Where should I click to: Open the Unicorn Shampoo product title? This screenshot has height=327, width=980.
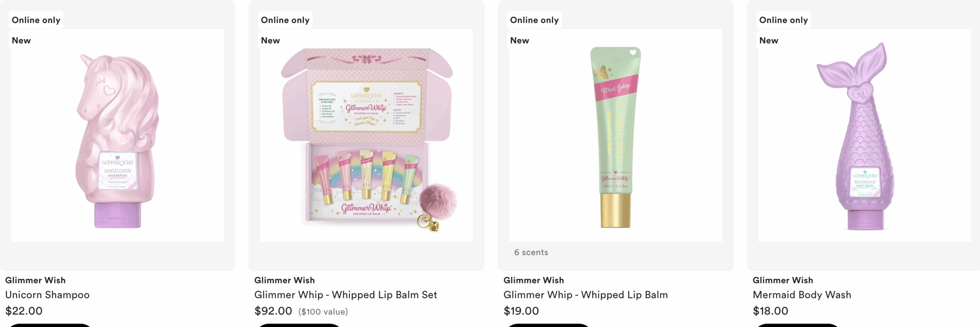47,295
